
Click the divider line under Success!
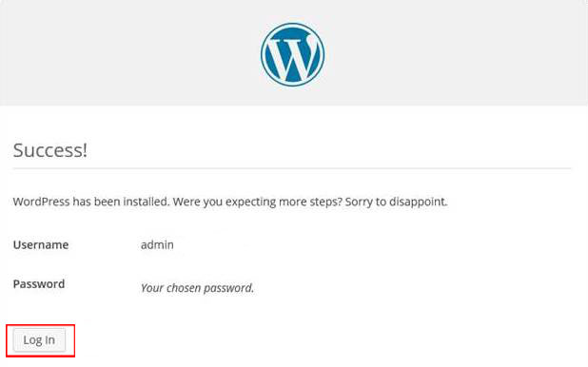click(x=292, y=168)
